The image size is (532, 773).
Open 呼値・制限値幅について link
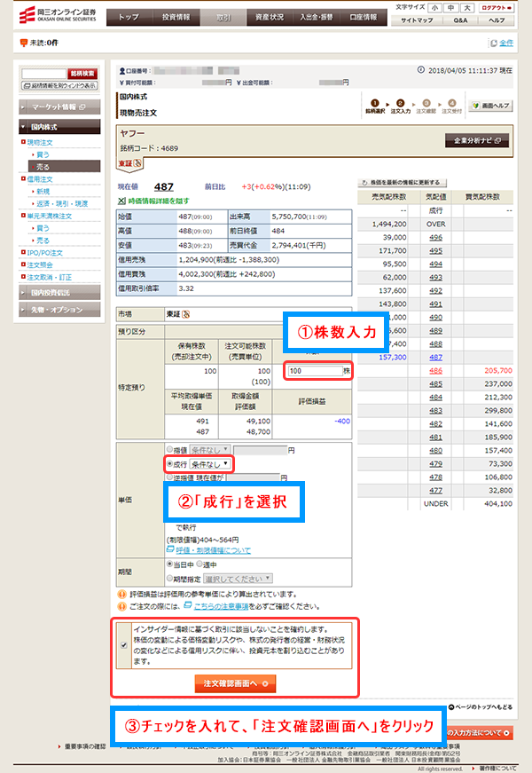(214, 550)
